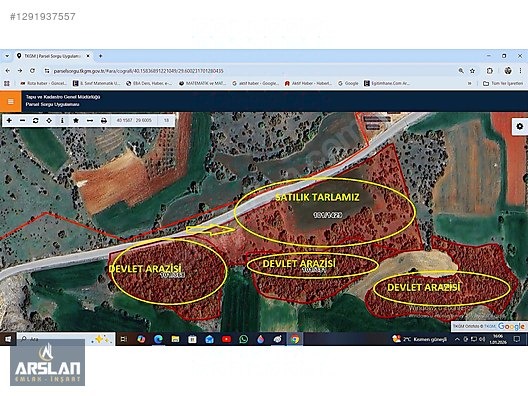Image resolution: width=528 pixels, height=396 pixels.
Task: Open the Windows Start menu
Action: pos(7,339)
